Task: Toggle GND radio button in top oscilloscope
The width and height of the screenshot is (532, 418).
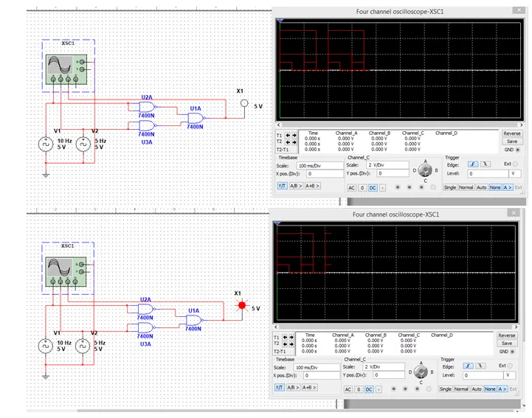Action: (x=517, y=149)
